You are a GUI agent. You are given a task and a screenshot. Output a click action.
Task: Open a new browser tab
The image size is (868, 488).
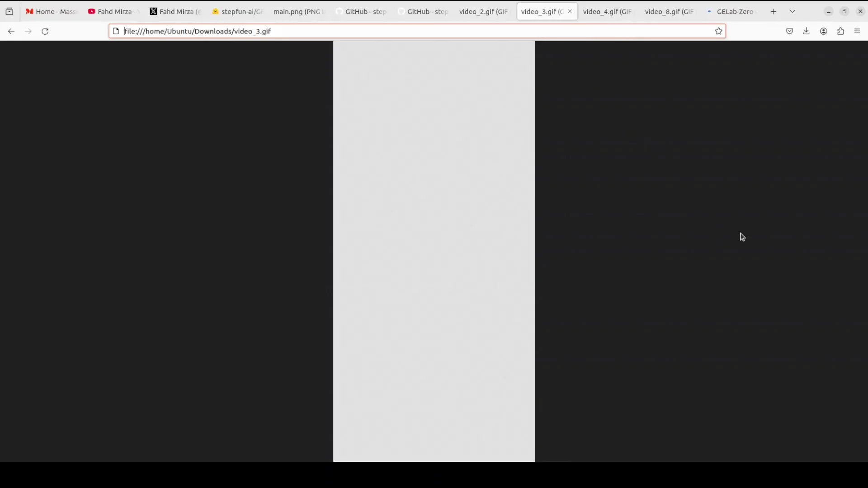click(774, 11)
